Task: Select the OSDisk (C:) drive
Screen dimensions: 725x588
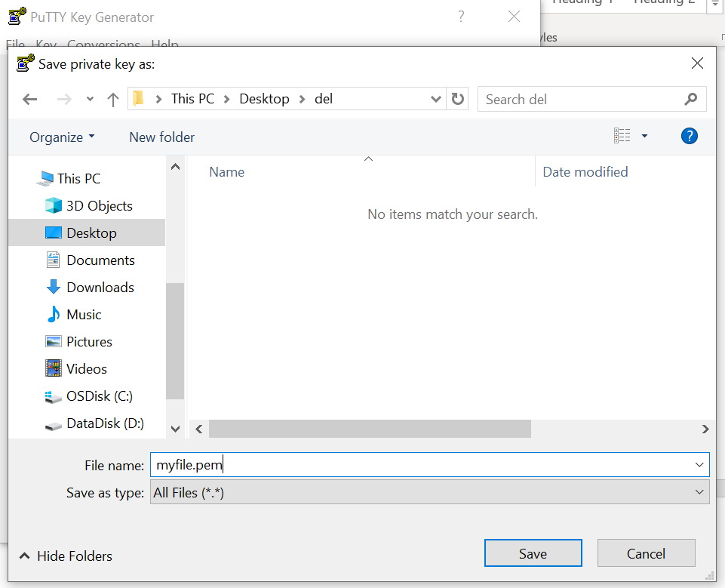Action: (x=99, y=396)
